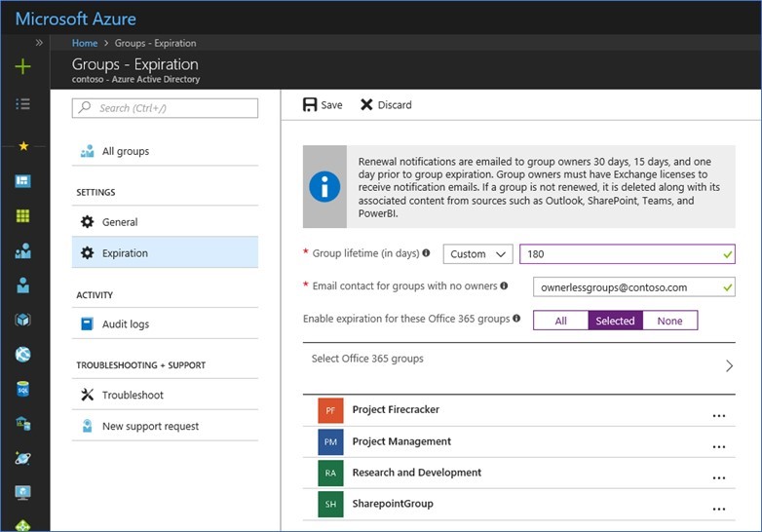Click the info icon beside Group lifetime
The image size is (762, 532).
pyautogui.click(x=426, y=253)
